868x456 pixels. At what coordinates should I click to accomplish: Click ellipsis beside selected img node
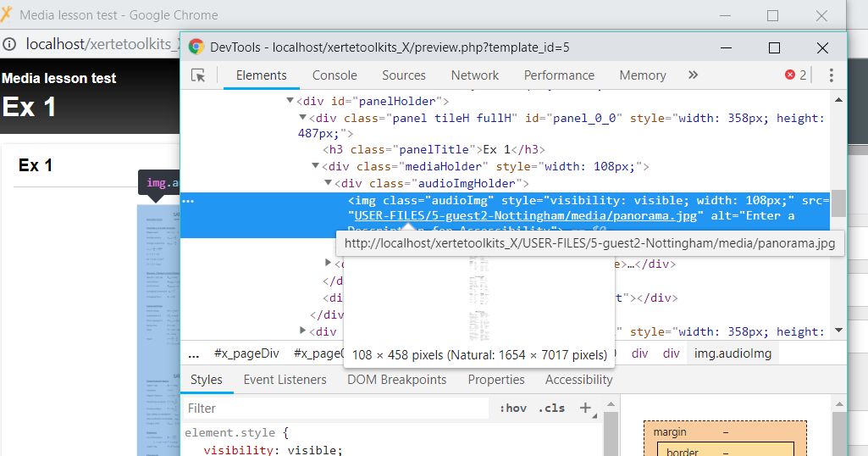[188, 201]
